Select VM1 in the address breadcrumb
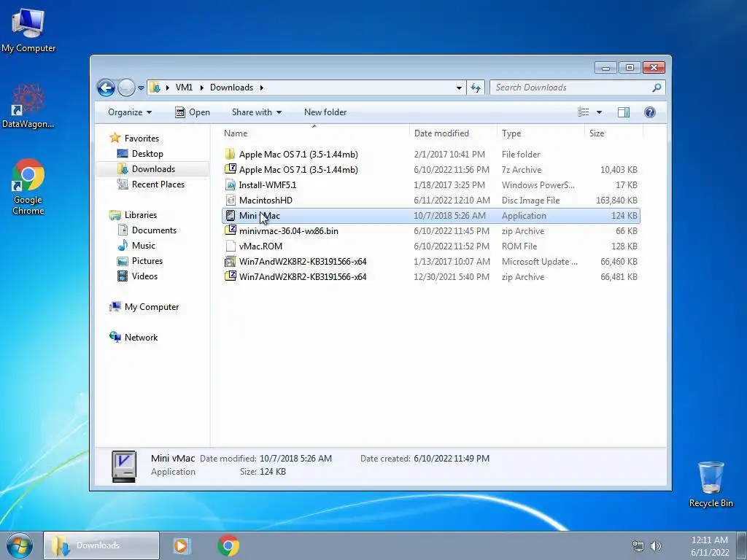747x560 pixels. (x=184, y=87)
